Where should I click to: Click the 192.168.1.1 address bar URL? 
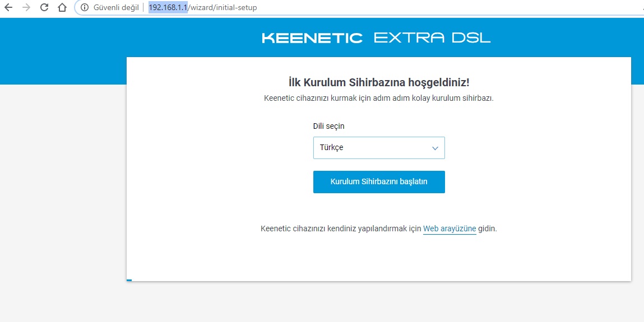(x=203, y=7)
